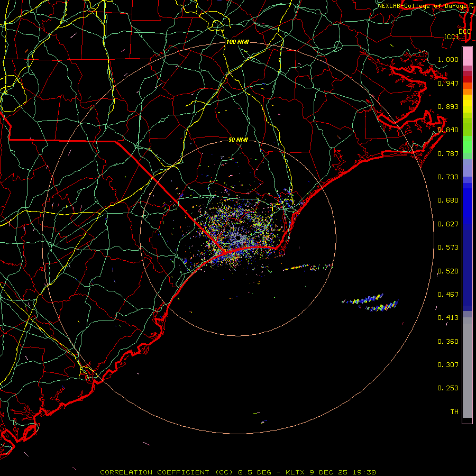This screenshot has width=476, height=476.
Task: Select the 0.627 scale value
Action: pos(448,224)
